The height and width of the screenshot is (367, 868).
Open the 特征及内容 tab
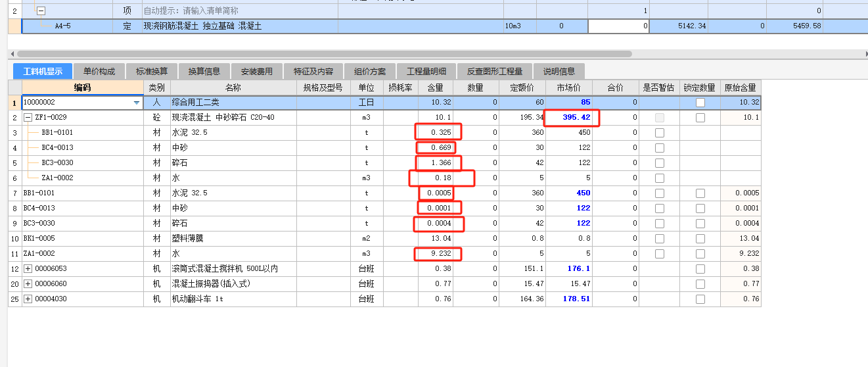313,71
